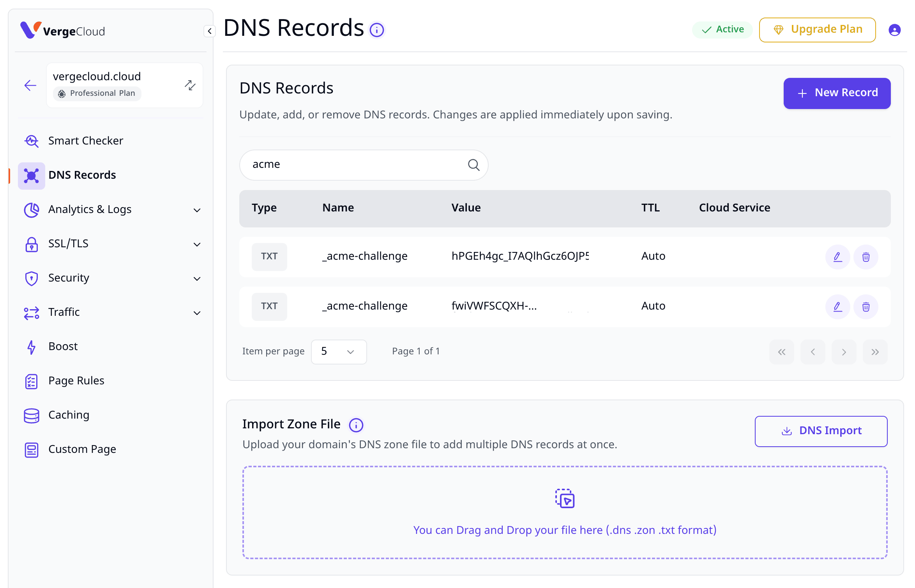The width and height of the screenshot is (915, 588).
Task: Delete the second _acme-challenge TXT record
Action: pos(866,307)
